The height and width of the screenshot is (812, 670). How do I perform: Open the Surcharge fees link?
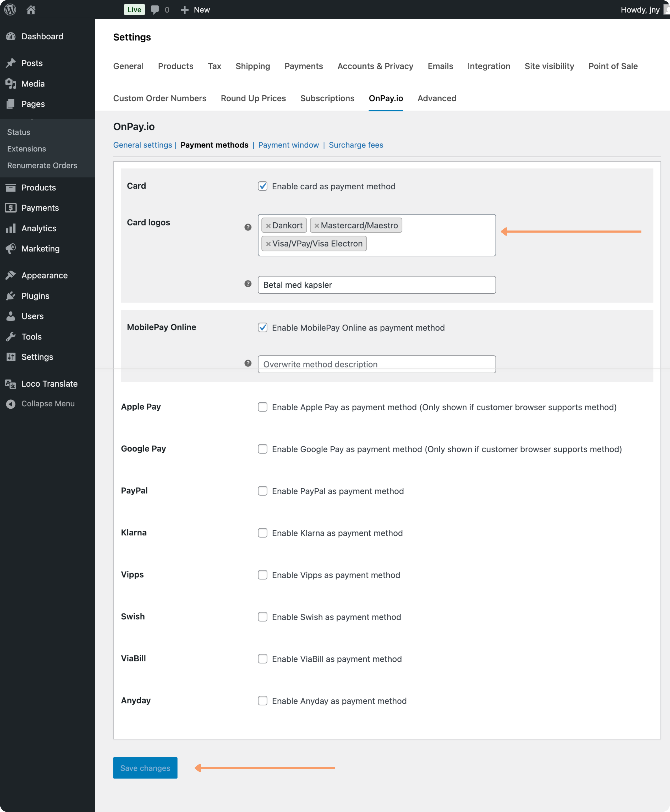[x=355, y=145]
